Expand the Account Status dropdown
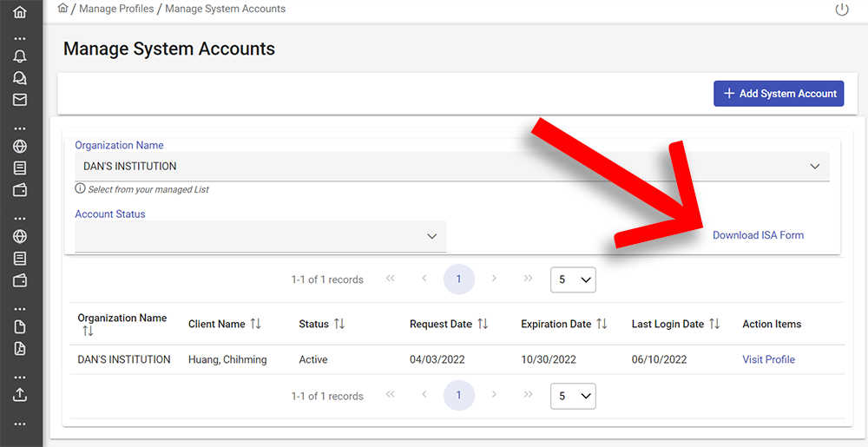Viewport: 868px width, 447px height. (260, 236)
